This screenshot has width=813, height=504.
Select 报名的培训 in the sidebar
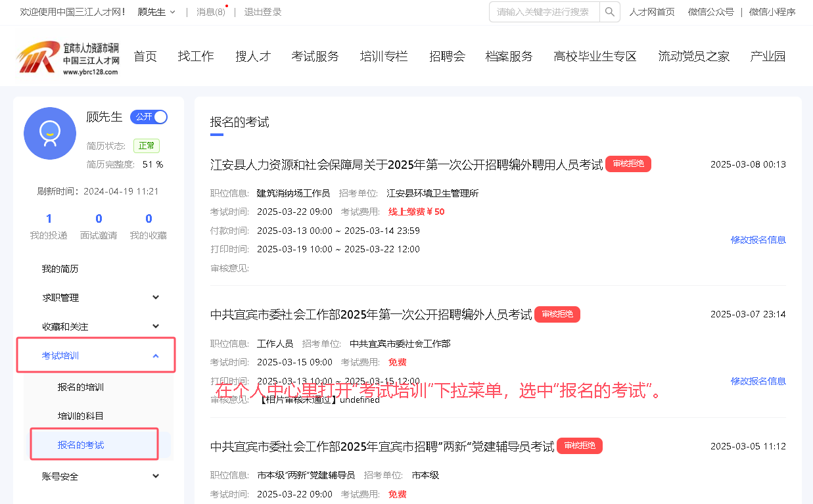[x=81, y=387]
